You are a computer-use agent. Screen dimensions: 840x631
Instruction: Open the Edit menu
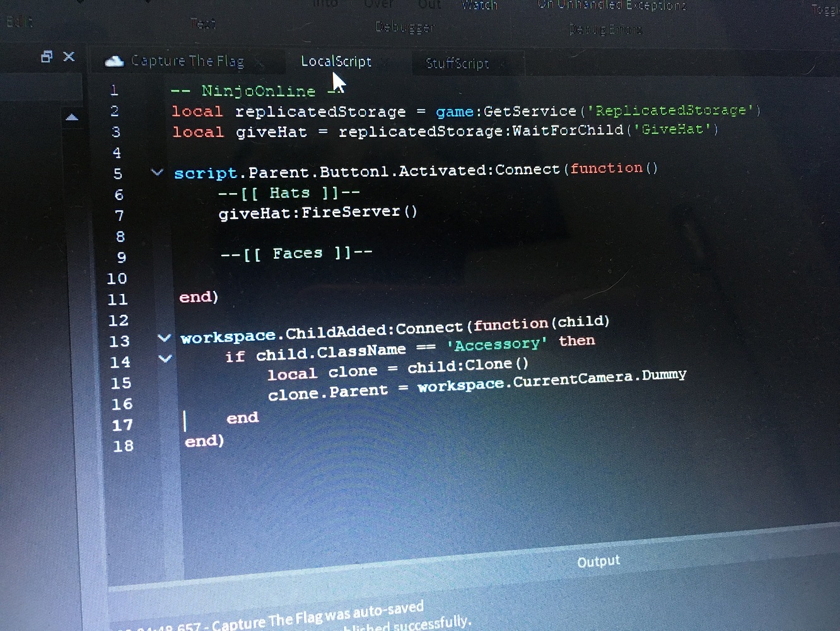[x=19, y=22]
